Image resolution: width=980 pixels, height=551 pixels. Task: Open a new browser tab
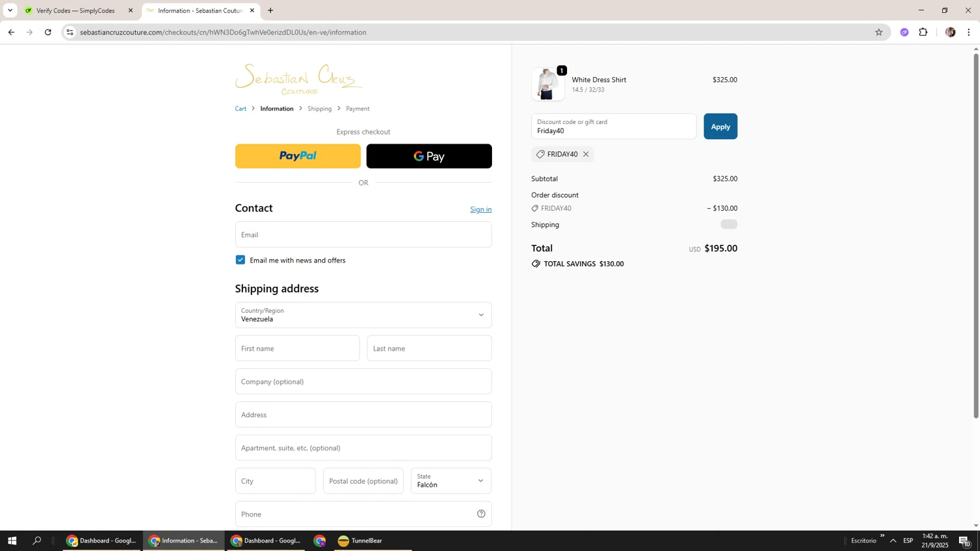click(x=270, y=10)
